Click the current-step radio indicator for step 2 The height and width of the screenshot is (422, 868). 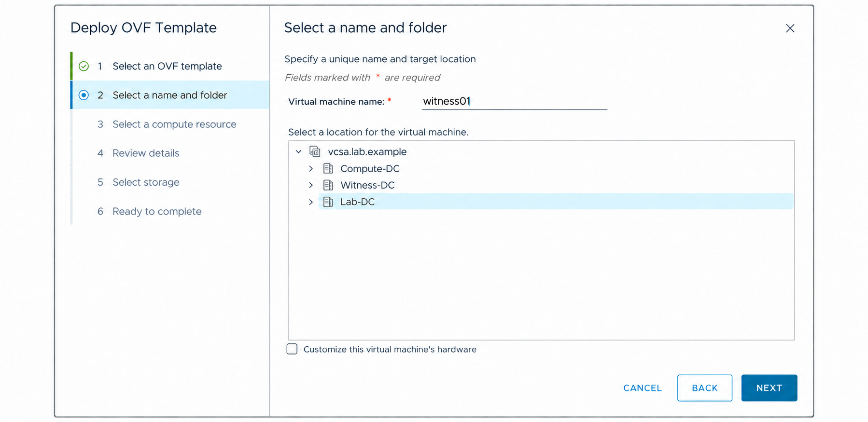84,95
